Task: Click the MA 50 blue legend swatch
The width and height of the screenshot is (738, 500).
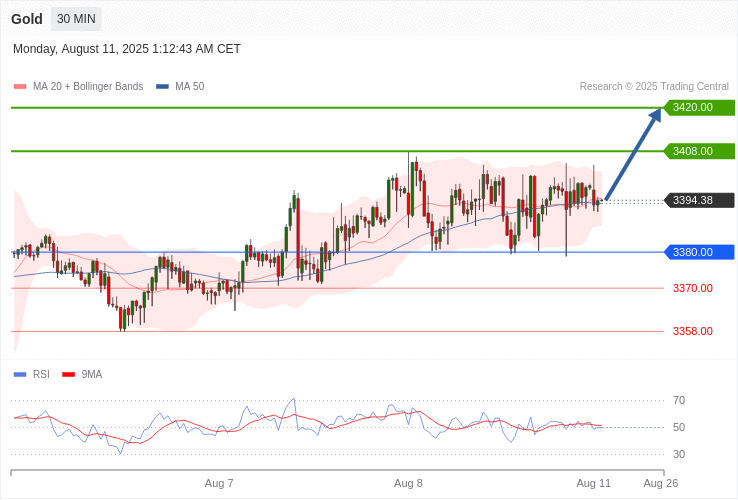Action: pyautogui.click(x=162, y=87)
